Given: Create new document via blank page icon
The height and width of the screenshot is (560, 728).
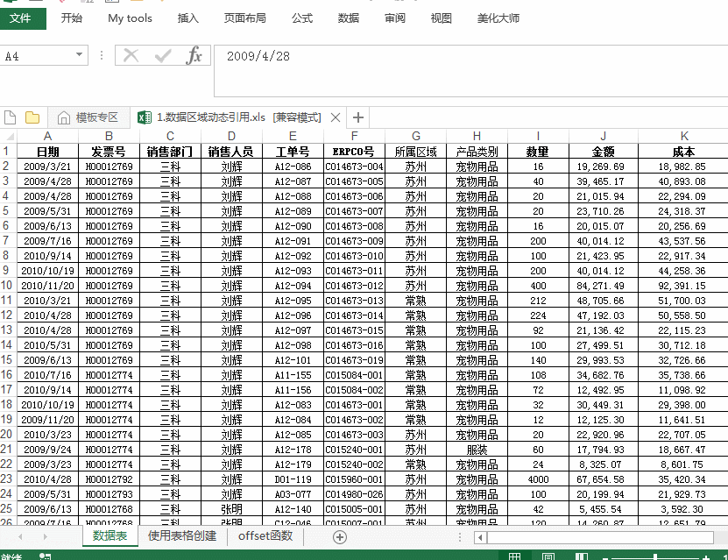Looking at the screenshot, I should (x=10, y=117).
